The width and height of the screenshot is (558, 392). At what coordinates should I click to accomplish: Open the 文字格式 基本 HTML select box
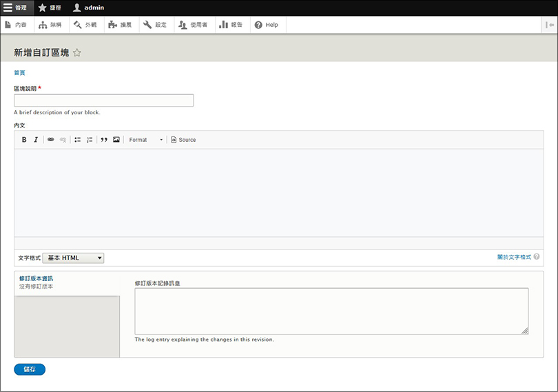pos(73,258)
